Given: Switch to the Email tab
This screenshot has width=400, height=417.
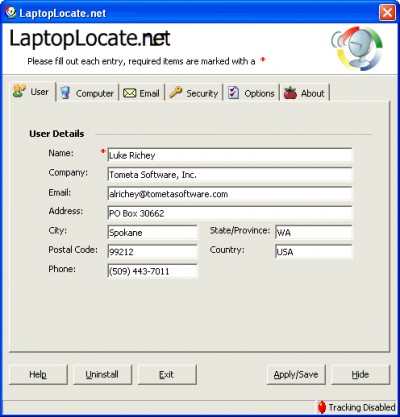Looking at the screenshot, I should pyautogui.click(x=142, y=93).
